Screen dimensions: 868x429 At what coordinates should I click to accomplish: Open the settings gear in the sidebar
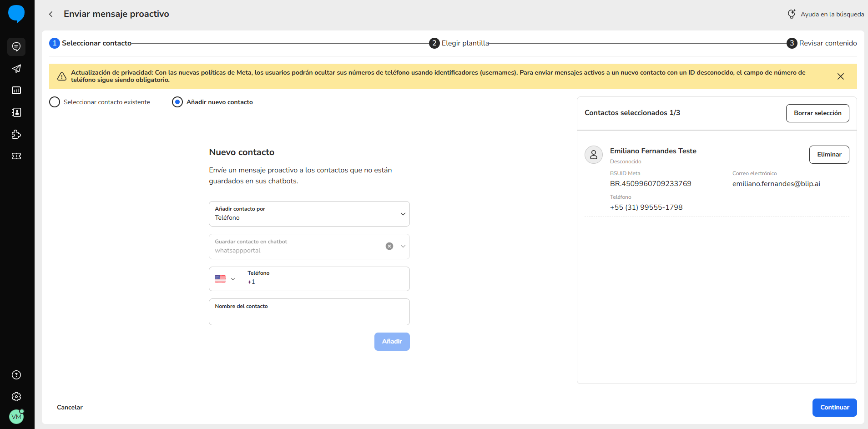pos(16,397)
